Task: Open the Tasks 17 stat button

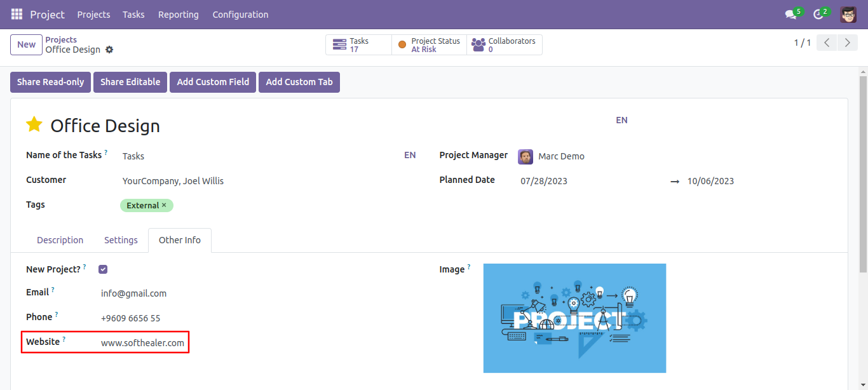Action: tap(359, 44)
